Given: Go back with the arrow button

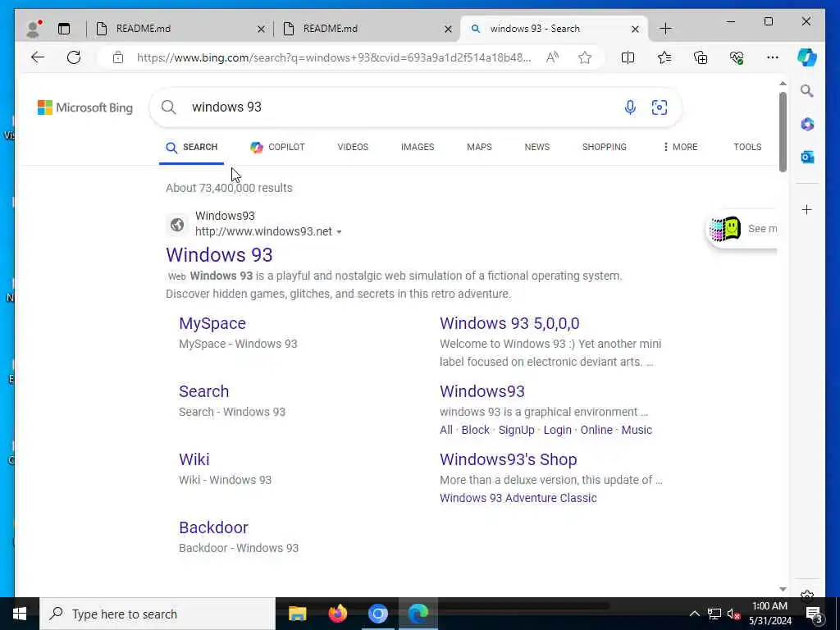Looking at the screenshot, I should [x=38, y=57].
